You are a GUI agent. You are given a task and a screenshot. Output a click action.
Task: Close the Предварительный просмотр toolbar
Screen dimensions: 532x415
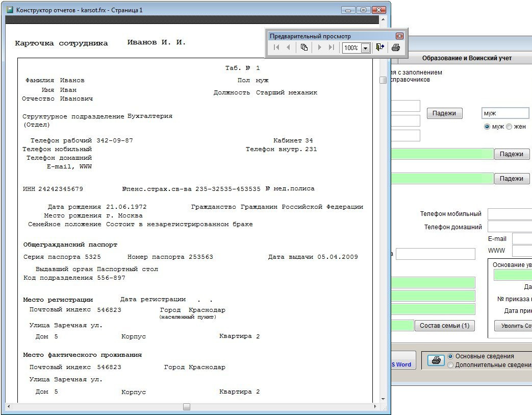coord(399,36)
